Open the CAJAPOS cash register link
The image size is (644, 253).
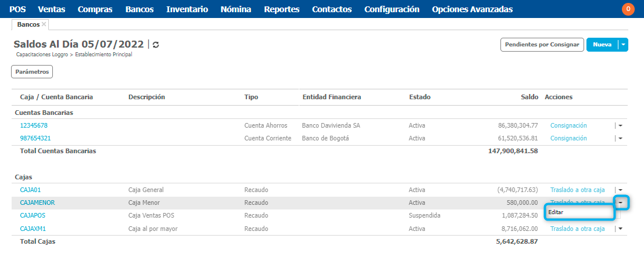34,216
